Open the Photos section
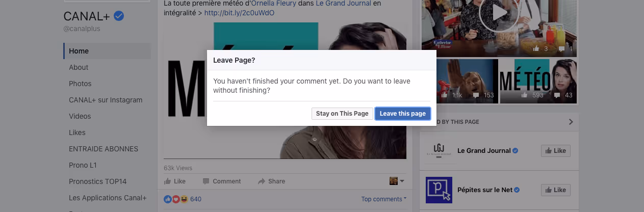The height and width of the screenshot is (212, 644). point(80,84)
